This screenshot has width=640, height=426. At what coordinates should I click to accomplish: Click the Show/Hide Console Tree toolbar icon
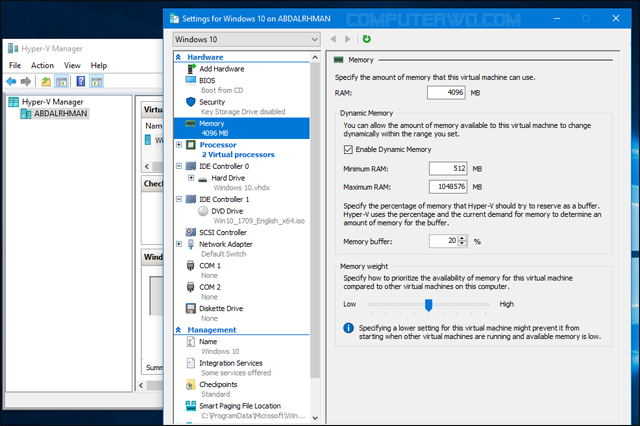click(x=62, y=82)
